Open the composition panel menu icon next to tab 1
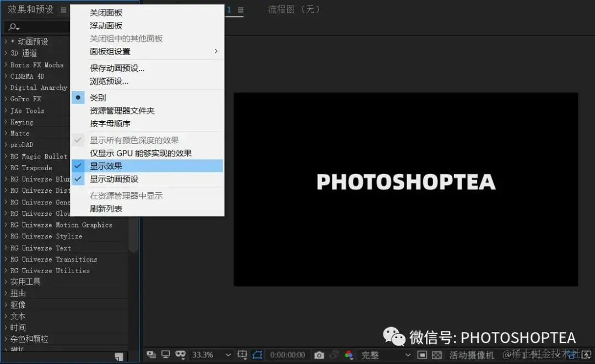The height and width of the screenshot is (364, 595). (x=241, y=10)
